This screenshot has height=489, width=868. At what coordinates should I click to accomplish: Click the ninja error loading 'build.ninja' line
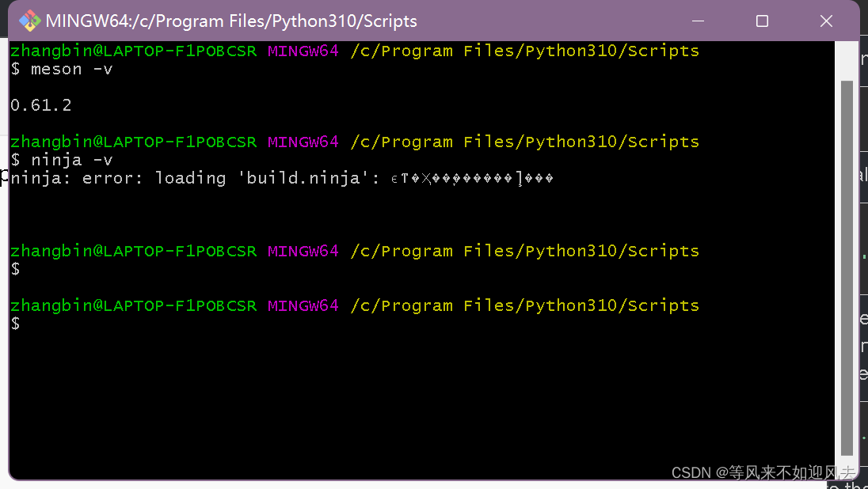[282, 178]
